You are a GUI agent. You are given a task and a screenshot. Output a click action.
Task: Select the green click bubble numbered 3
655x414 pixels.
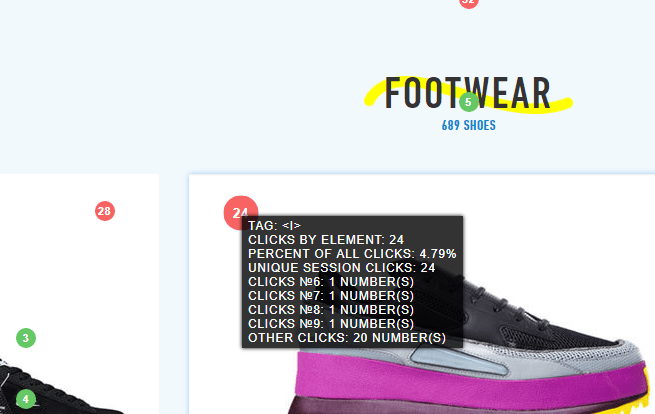[x=26, y=338]
